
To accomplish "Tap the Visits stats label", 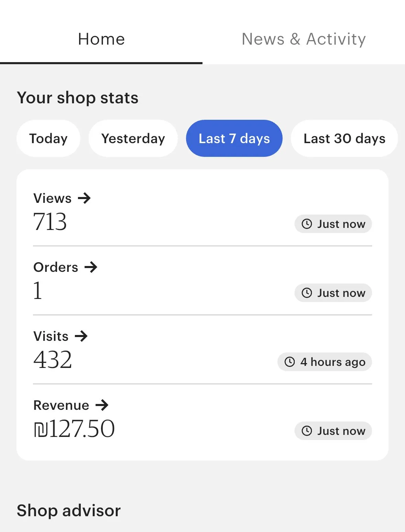I will (51, 336).
